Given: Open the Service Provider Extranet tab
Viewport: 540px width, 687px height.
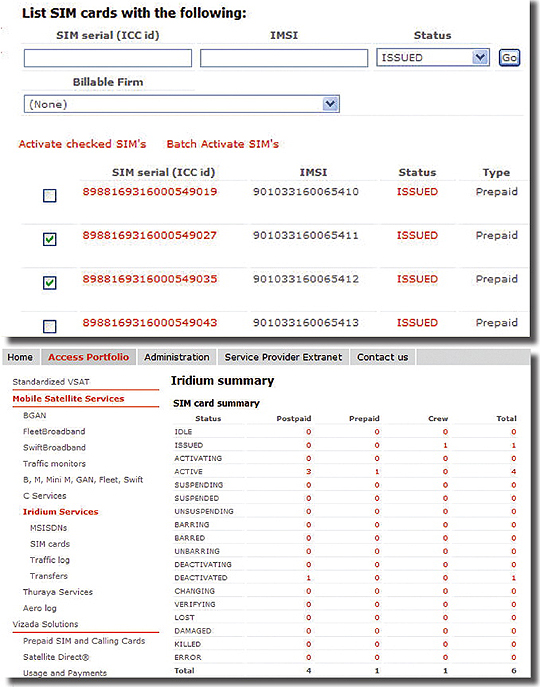Looking at the screenshot, I should [283, 357].
